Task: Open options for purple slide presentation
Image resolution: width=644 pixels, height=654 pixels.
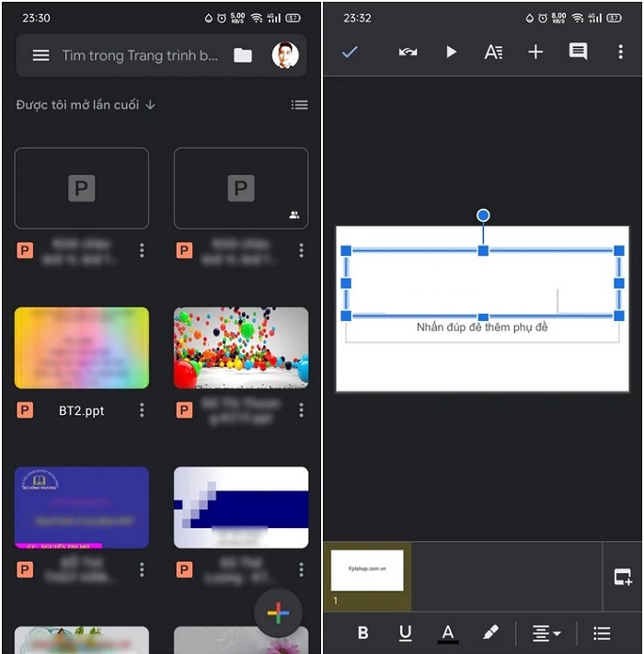Action: coord(142,569)
